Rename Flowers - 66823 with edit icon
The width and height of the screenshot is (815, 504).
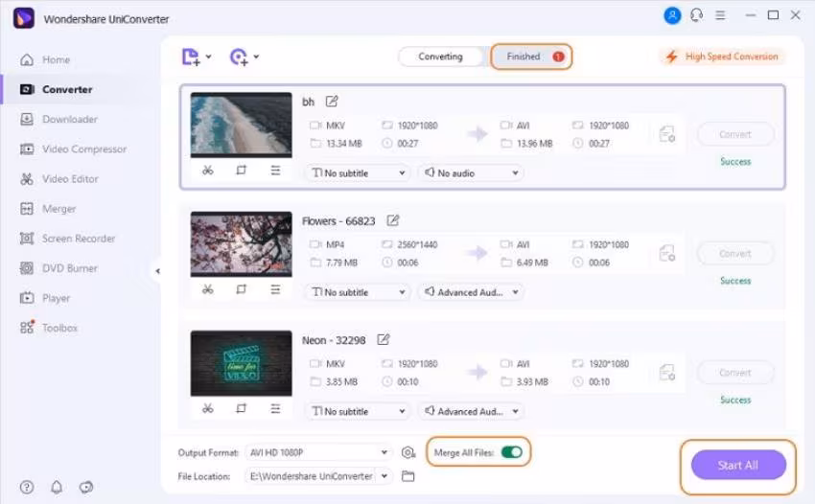coord(393,220)
